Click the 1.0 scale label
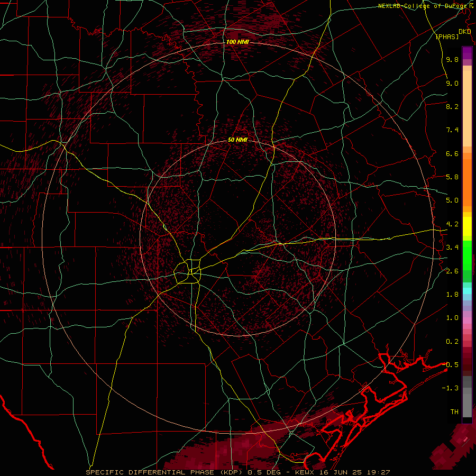Image resolution: width=476 pixels, height=476 pixels. click(452, 318)
